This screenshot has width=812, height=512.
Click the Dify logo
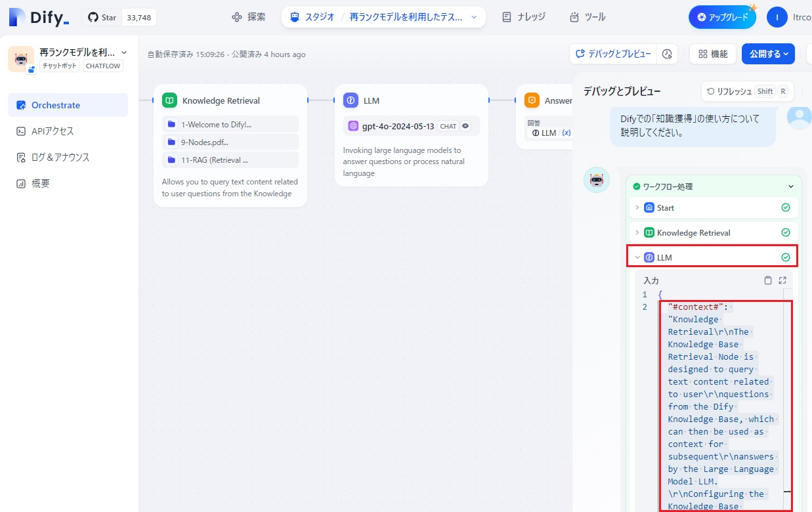pos(39,18)
